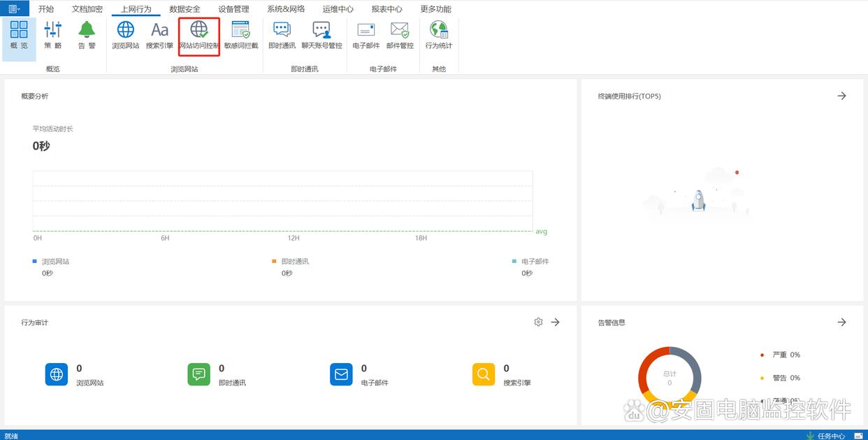The image size is (868, 440).
Task: Click the 告警 bell icon
Action: click(x=87, y=35)
